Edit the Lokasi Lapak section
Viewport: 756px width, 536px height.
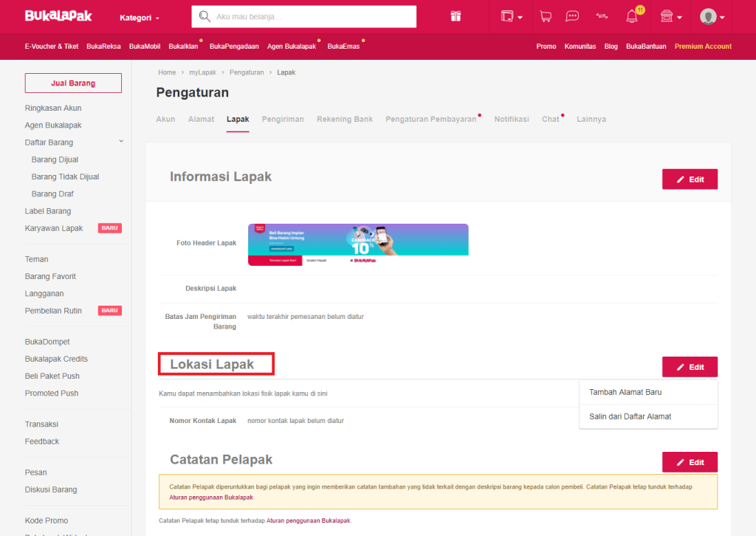click(690, 367)
